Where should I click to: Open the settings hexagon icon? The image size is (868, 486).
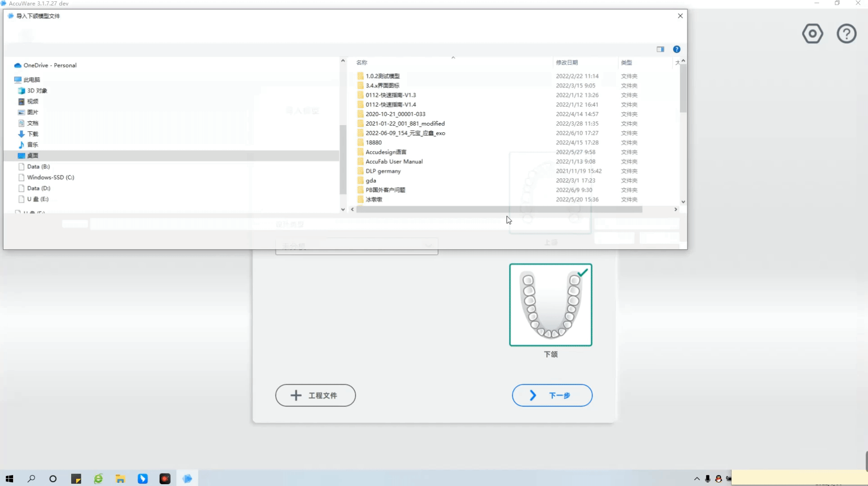(x=812, y=34)
